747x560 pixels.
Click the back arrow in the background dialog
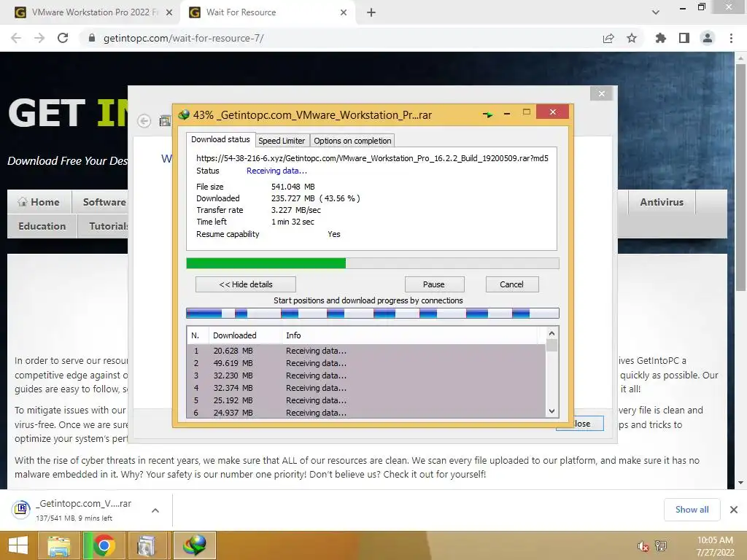(x=144, y=121)
